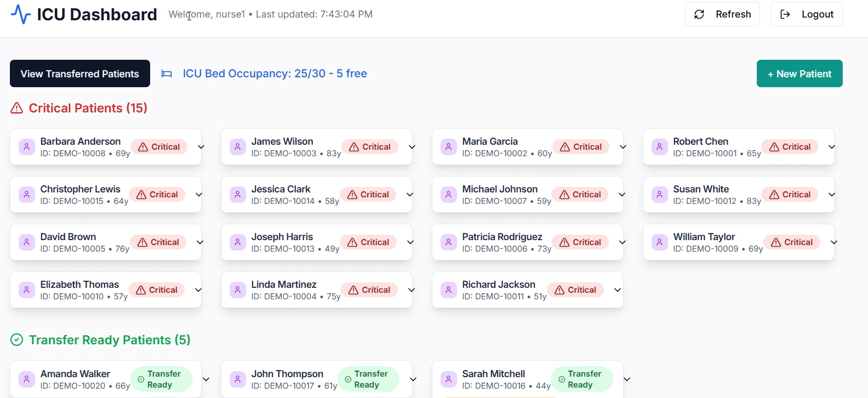Image resolution: width=868 pixels, height=398 pixels.
Task: Click Linda Martinez's patient avatar icon
Action: coord(237,290)
